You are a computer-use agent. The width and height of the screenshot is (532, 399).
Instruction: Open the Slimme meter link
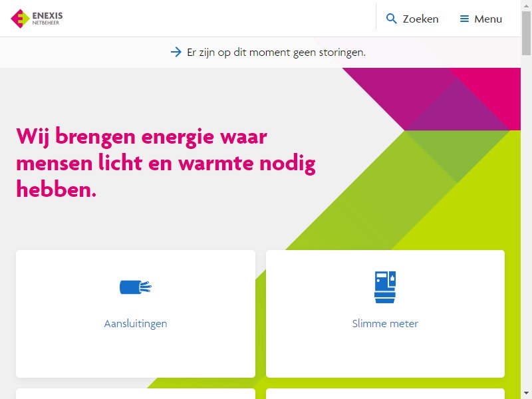tap(385, 324)
